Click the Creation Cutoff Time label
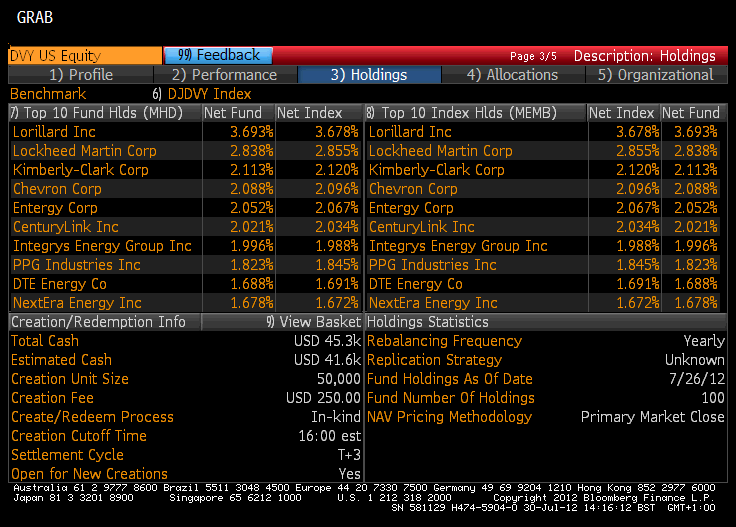Image resolution: width=736 pixels, height=527 pixels. click(78, 436)
